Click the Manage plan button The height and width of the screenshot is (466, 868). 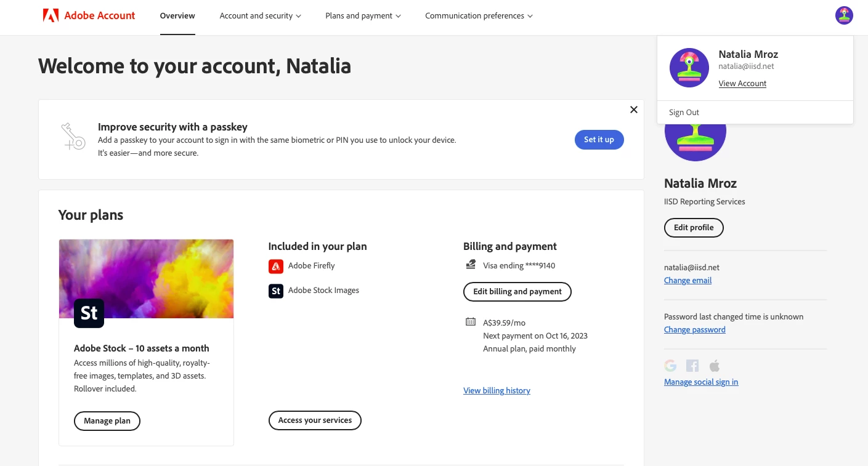pyautogui.click(x=107, y=421)
